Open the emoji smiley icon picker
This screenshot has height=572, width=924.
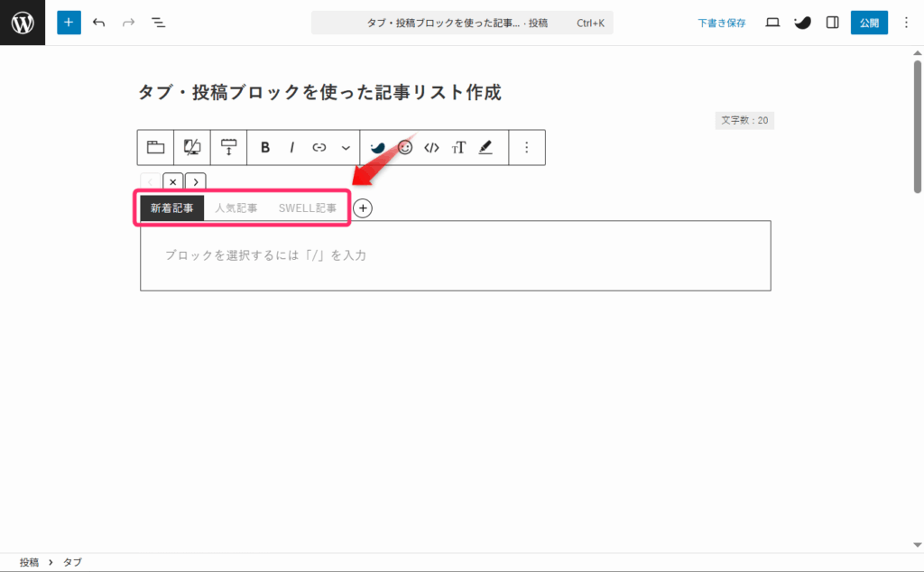(x=405, y=147)
